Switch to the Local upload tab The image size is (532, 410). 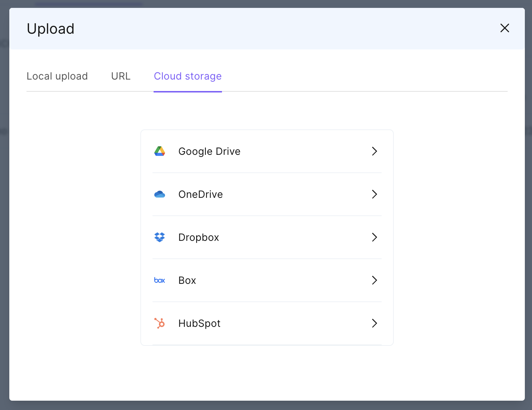(x=57, y=76)
